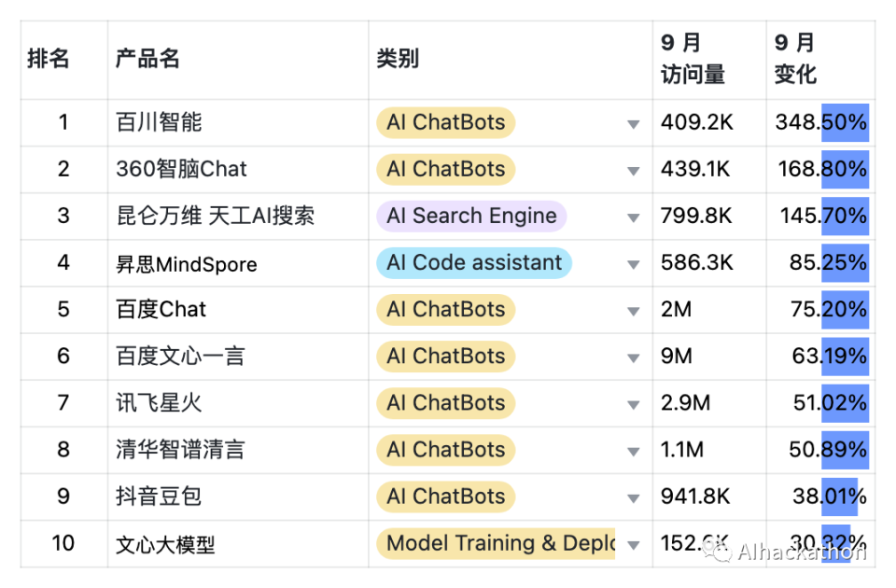The height and width of the screenshot is (588, 896).
Task: Click the 348.50% progress bar cell
Action: pyautogui.click(x=820, y=123)
